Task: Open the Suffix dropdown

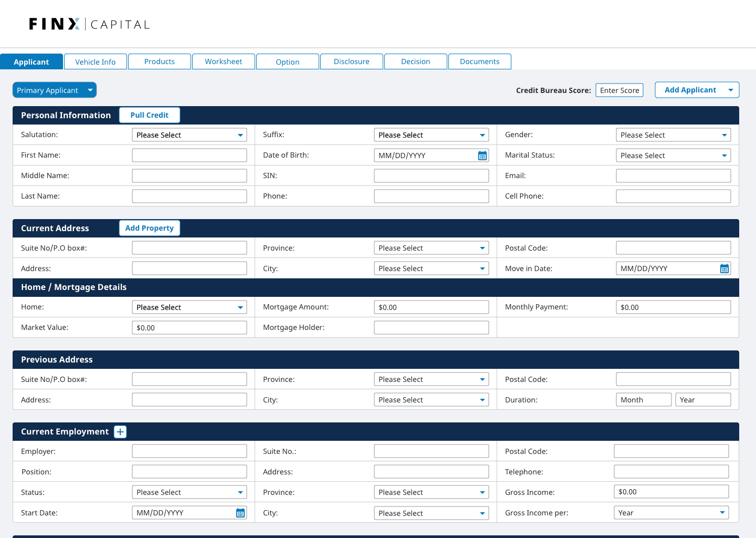Action: click(x=432, y=135)
